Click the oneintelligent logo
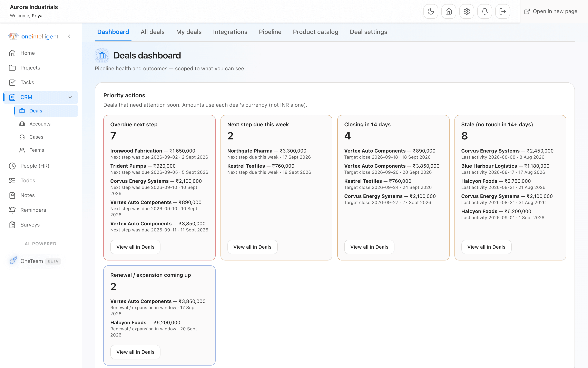This screenshot has width=588, height=368. (x=33, y=37)
